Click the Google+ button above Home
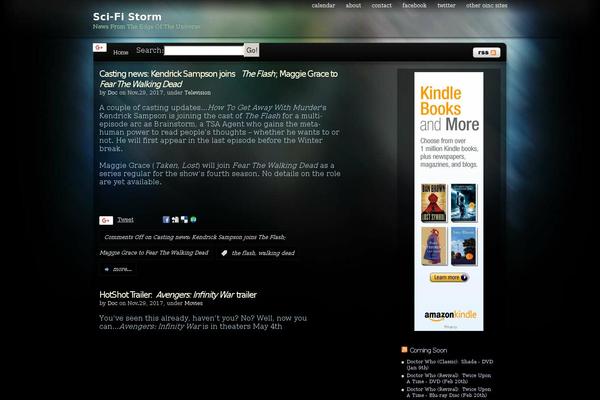The width and height of the screenshot is (600, 400). pyautogui.click(x=99, y=47)
